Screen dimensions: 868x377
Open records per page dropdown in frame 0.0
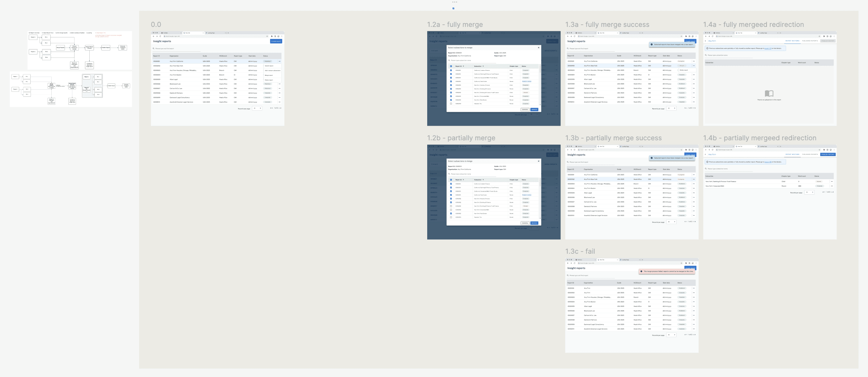257,108
